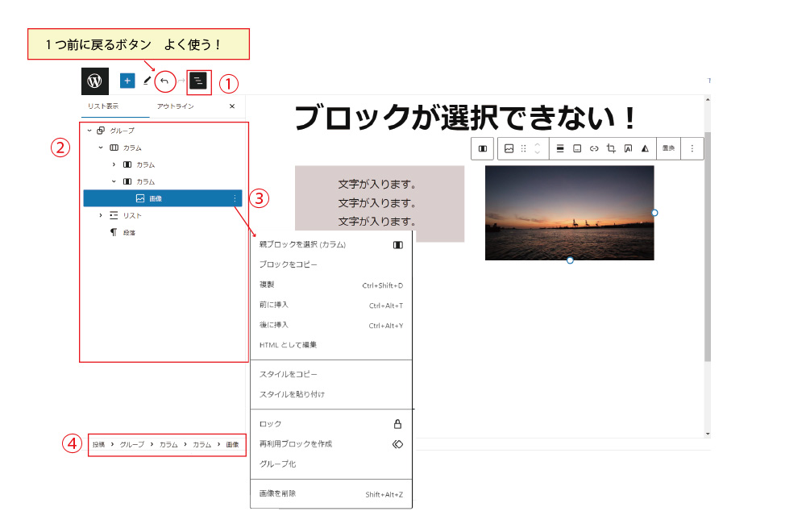The height and width of the screenshot is (532, 806).
Task: Move block down with toolbar arrow
Action: pos(538,152)
